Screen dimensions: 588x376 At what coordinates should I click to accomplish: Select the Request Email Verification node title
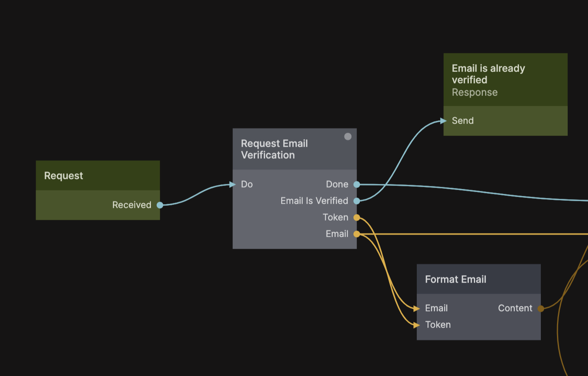274,149
